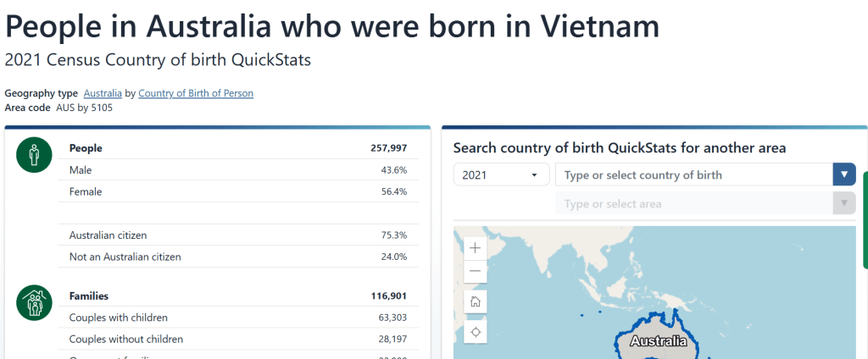The height and width of the screenshot is (359, 868).
Task: Open country of birth dropdown arrow
Action: [844, 174]
